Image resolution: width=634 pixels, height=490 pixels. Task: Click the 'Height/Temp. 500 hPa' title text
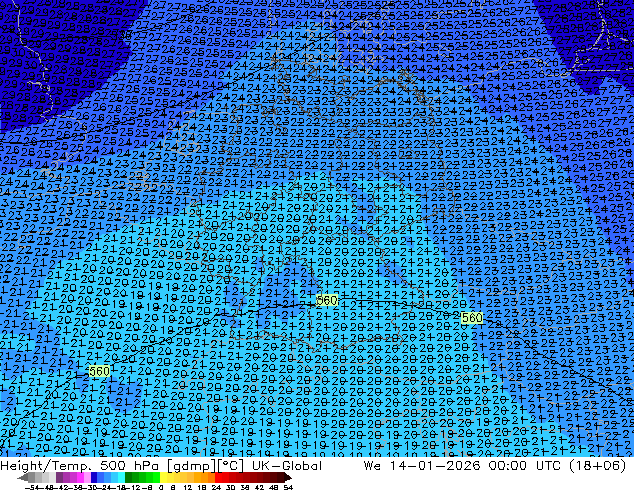(x=80, y=466)
